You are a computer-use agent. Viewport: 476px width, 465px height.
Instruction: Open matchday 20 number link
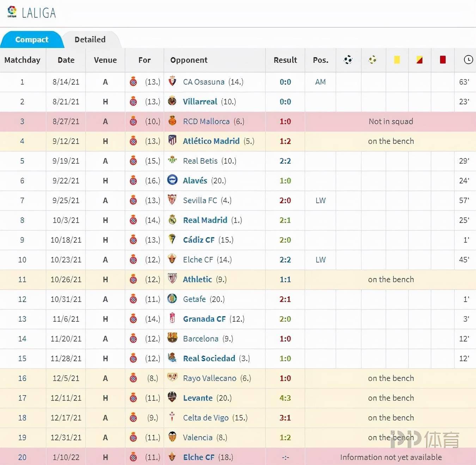[x=22, y=457]
